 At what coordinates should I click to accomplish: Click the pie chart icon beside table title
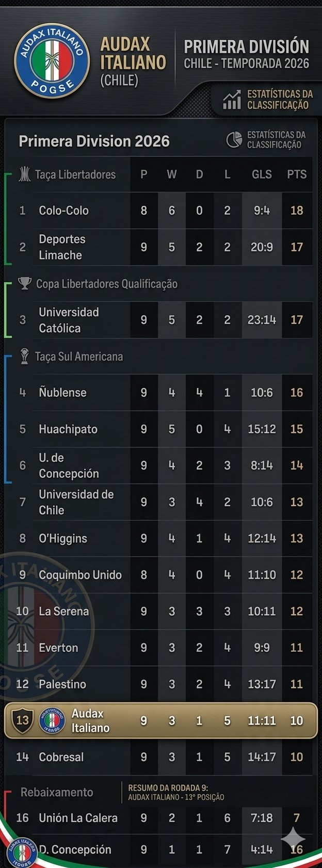(234, 139)
